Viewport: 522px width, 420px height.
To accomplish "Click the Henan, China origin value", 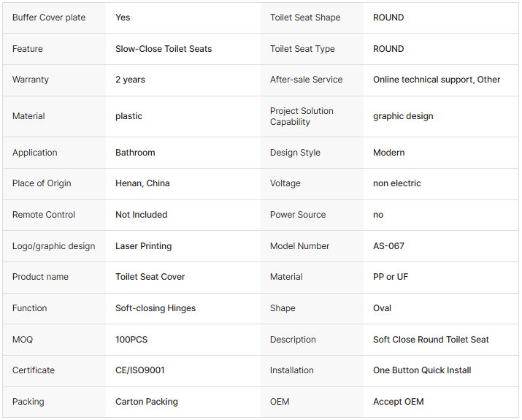I will (x=142, y=183).
